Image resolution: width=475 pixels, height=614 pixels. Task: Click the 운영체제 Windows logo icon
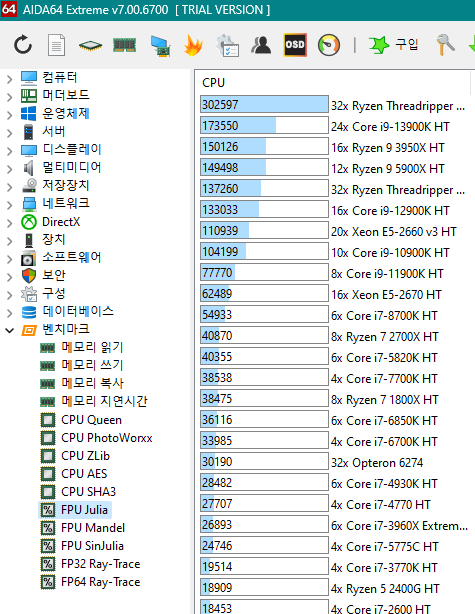tap(29, 114)
